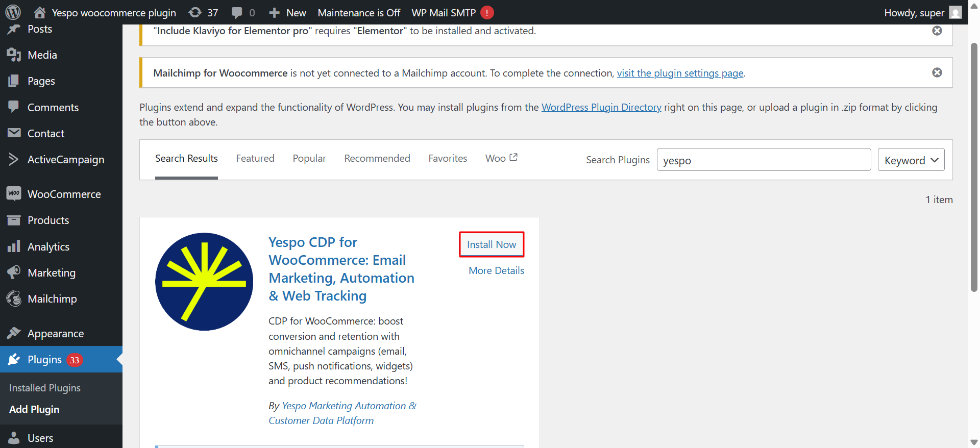Switch to the Favorites tab
Image resolution: width=980 pixels, height=448 pixels.
click(x=448, y=159)
